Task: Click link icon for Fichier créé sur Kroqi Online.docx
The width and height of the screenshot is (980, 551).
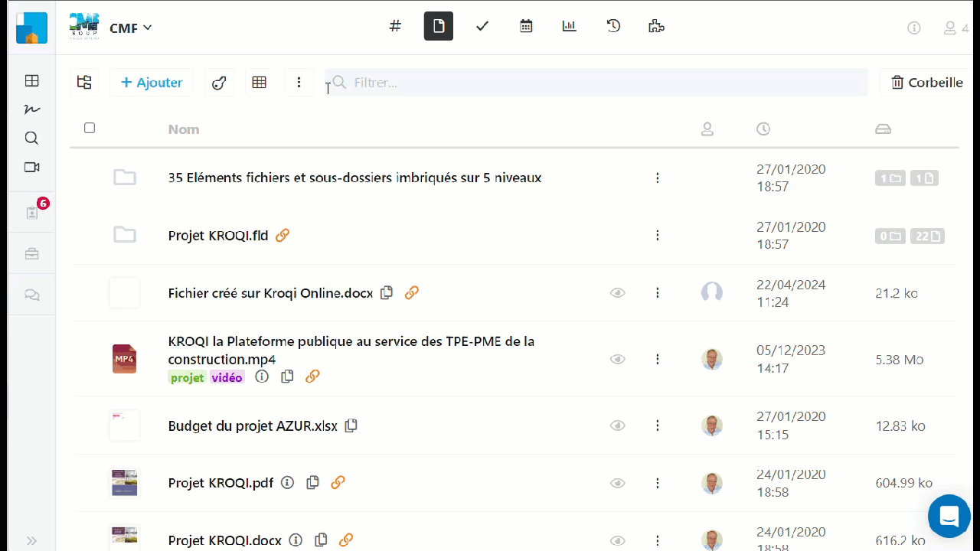Action: (x=412, y=292)
